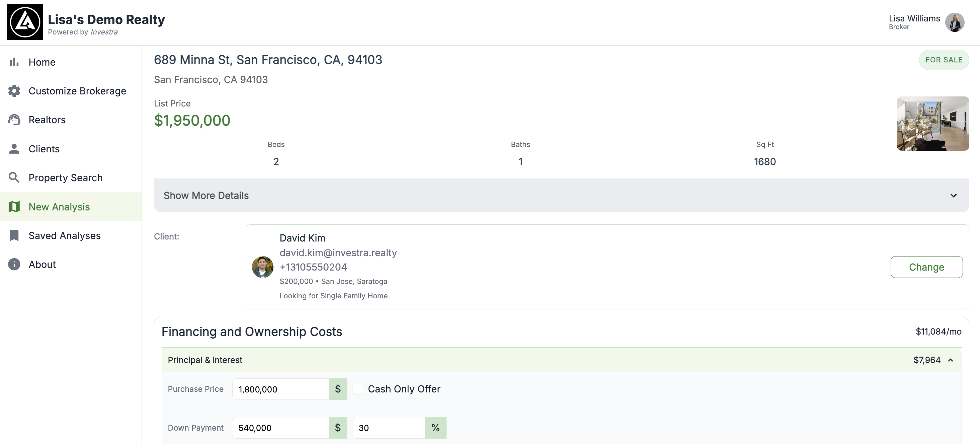
Task: Toggle Purchase Price dollar sign button
Action: 338,389
